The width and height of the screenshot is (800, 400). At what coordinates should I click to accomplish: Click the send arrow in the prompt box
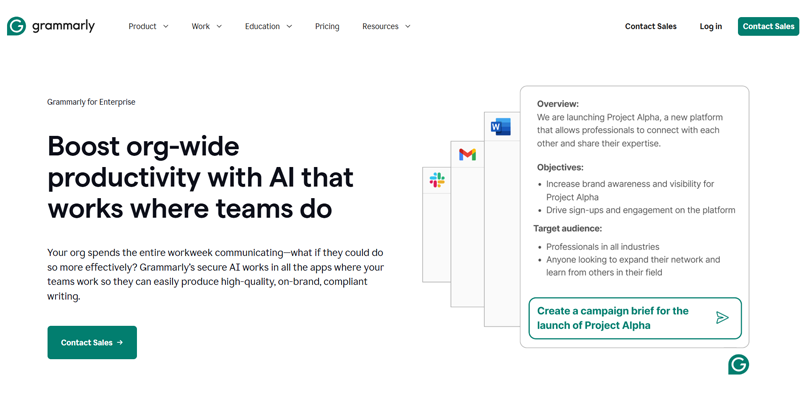pyautogui.click(x=722, y=318)
